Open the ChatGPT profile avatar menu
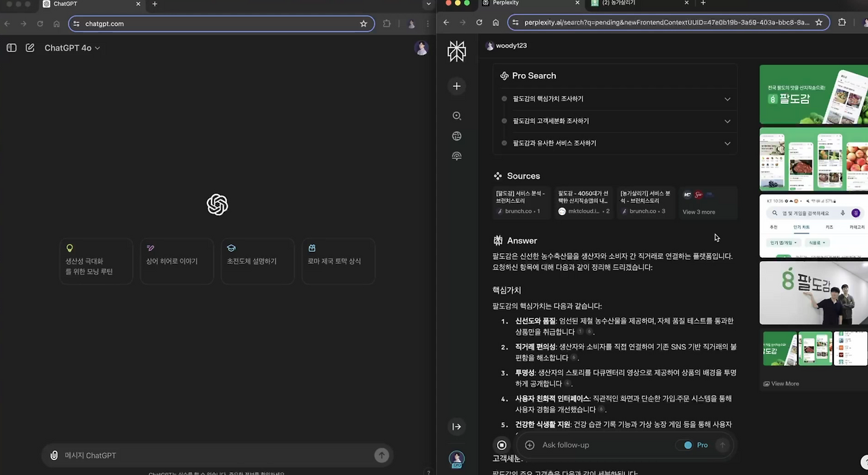 click(422, 47)
